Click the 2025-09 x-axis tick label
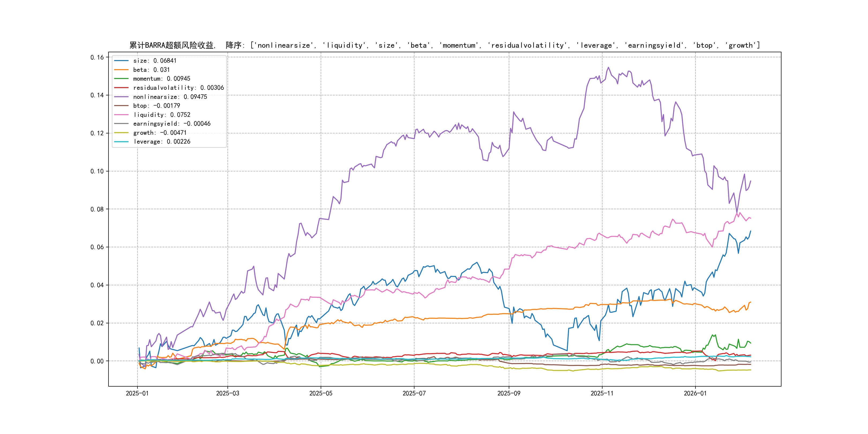Viewport: 868px width, 434px height. (509, 394)
